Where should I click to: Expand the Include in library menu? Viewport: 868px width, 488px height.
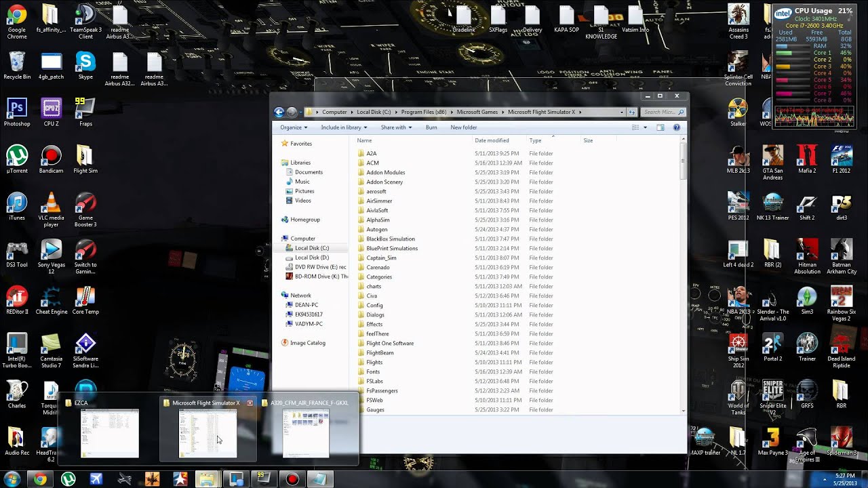point(344,127)
